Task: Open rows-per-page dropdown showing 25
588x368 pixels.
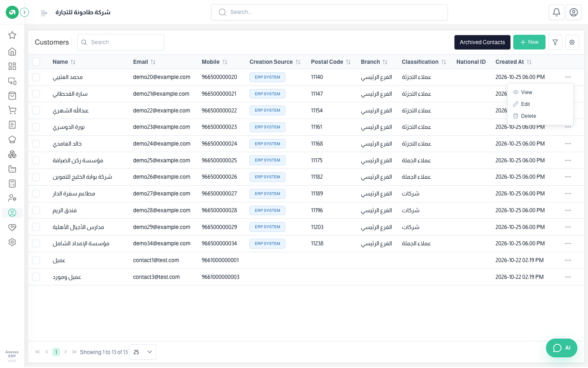Action: click(143, 352)
